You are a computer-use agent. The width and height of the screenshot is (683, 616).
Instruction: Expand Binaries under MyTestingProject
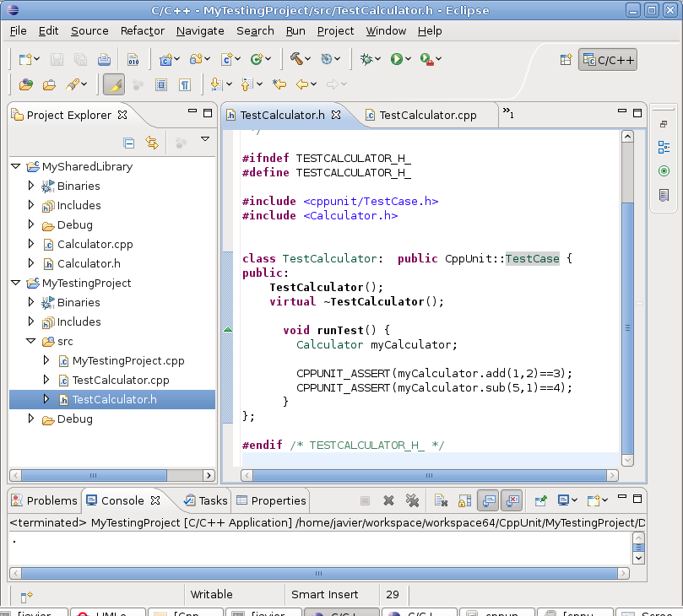coord(30,302)
